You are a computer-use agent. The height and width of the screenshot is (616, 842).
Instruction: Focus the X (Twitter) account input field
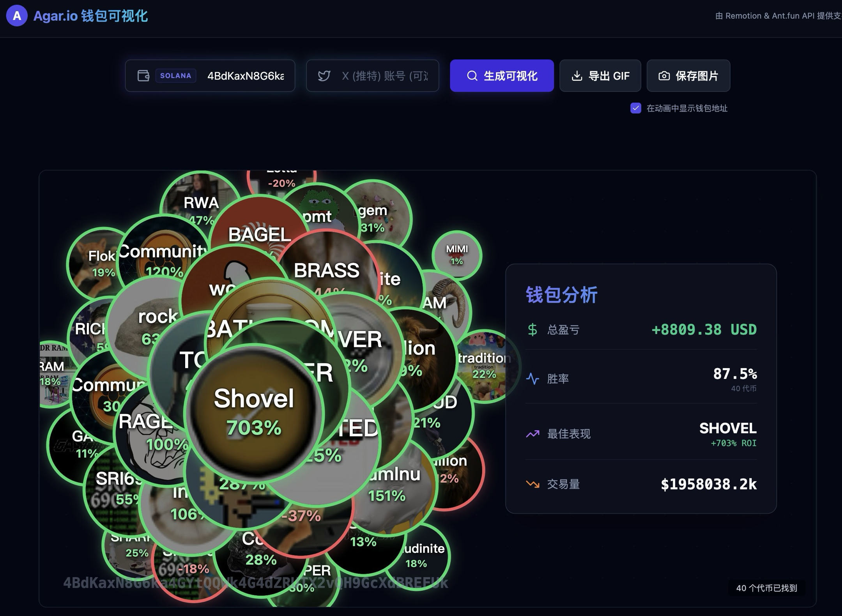[384, 76]
